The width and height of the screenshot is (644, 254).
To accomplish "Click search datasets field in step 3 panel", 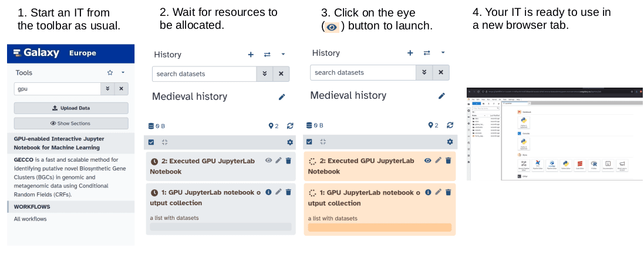I will click(363, 72).
